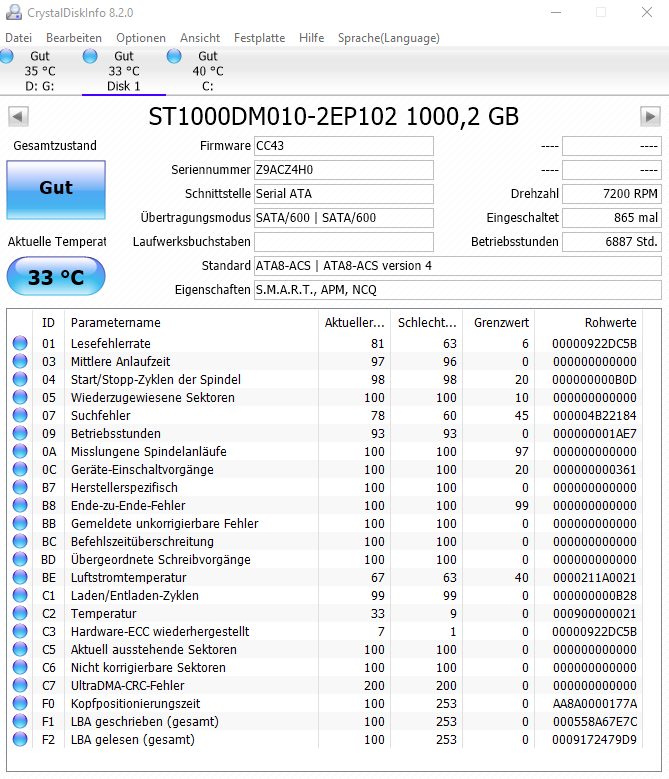Click status circle of C2 Temperatur row
The width and height of the screenshot is (669, 779).
(x=20, y=614)
